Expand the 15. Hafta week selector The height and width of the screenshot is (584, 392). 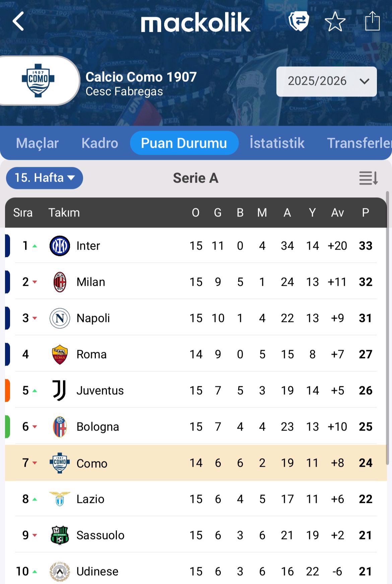pos(45,178)
